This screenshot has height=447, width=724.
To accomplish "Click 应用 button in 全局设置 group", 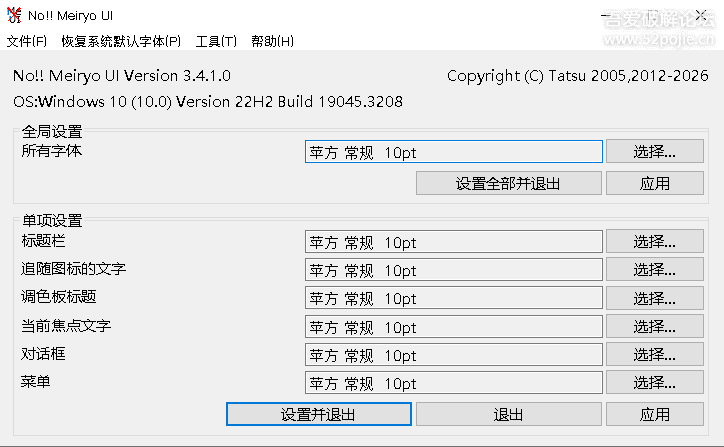I will 655,183.
